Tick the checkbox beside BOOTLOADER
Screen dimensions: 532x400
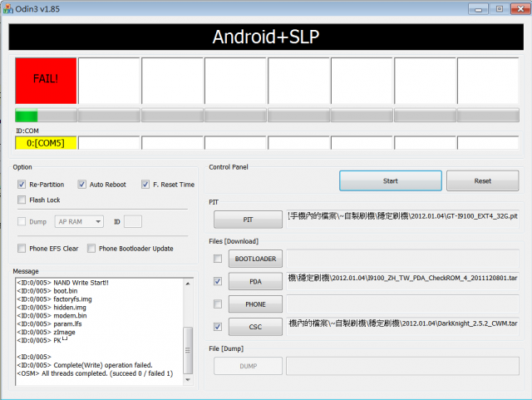[x=218, y=259]
